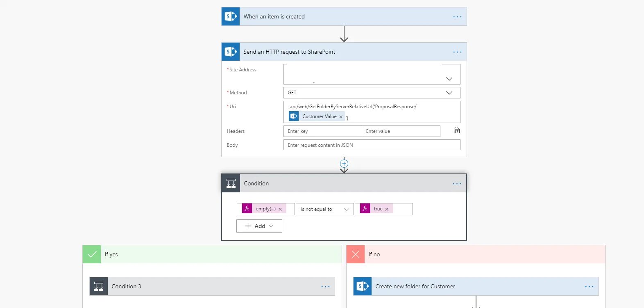Open ellipsis menu for 'Create new folder for Customer'
The height and width of the screenshot is (308, 644).
[x=589, y=287]
